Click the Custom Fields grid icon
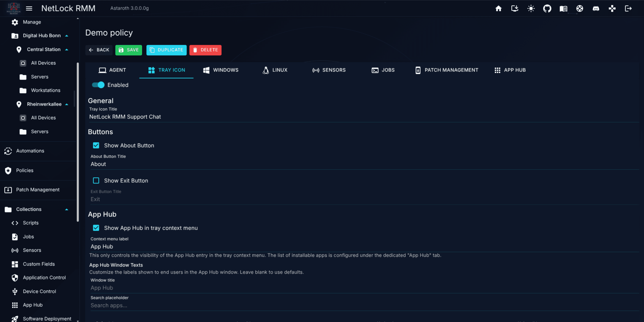This screenshot has width=644, height=322. tap(15, 264)
